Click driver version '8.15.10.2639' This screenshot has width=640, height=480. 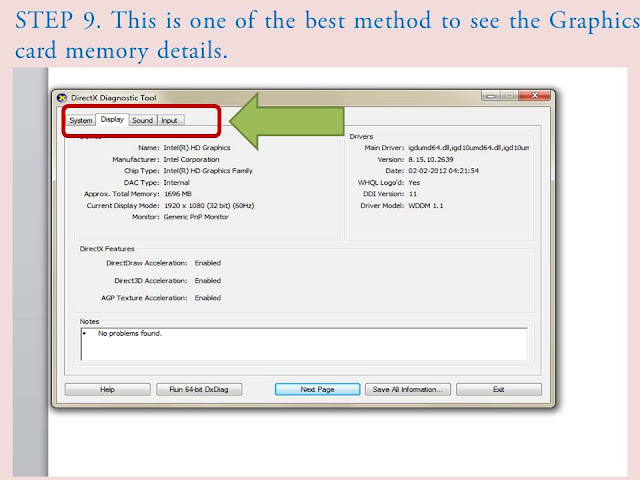(x=431, y=160)
